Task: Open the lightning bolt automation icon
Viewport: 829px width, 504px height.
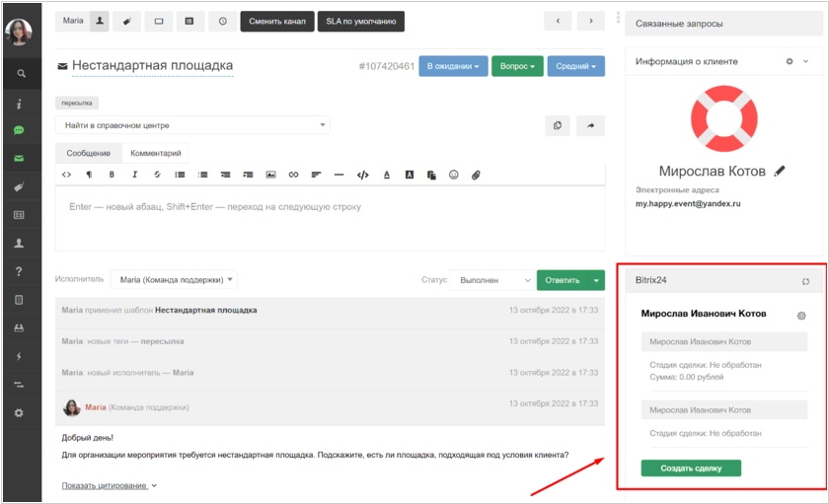Action: pyautogui.click(x=19, y=356)
